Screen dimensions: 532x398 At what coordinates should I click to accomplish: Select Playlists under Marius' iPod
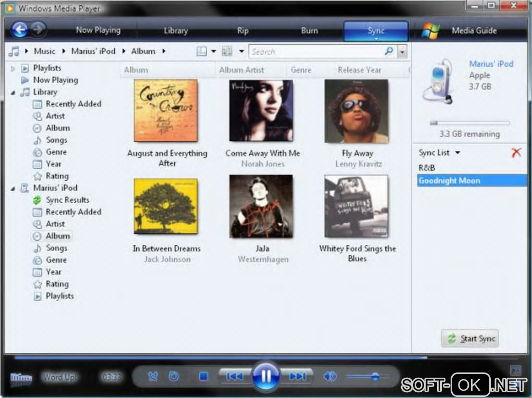(x=59, y=296)
